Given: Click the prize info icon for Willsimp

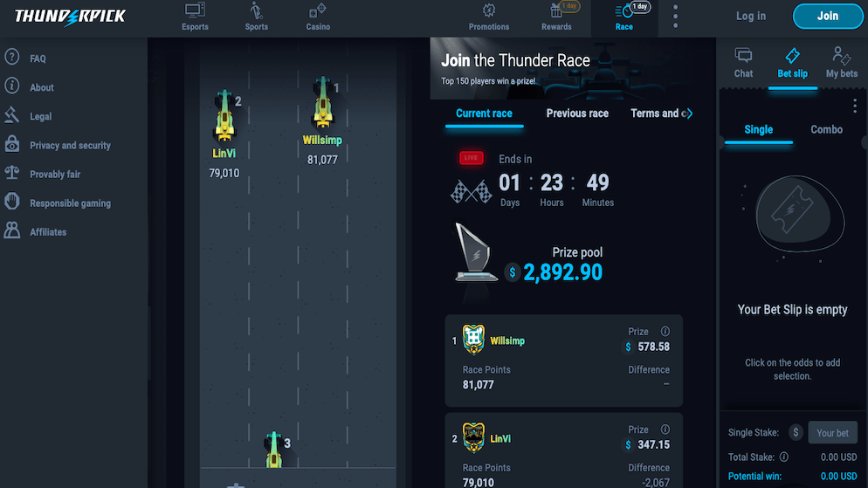Looking at the screenshot, I should (665, 332).
